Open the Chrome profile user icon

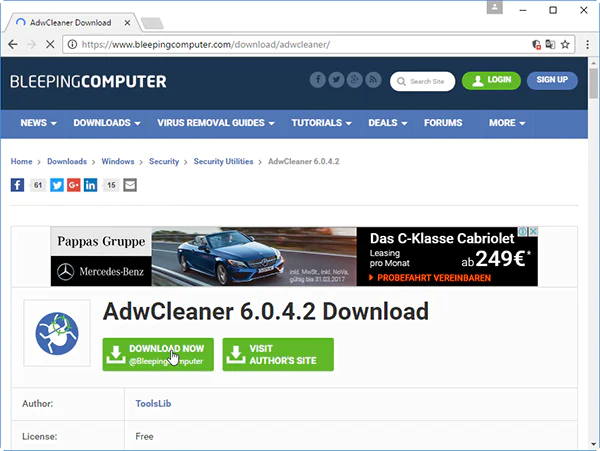point(494,7)
